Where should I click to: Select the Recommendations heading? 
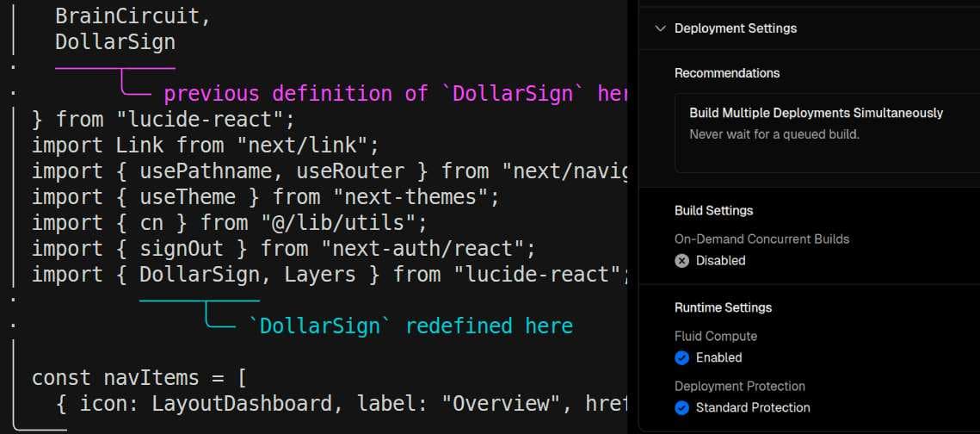(726, 73)
